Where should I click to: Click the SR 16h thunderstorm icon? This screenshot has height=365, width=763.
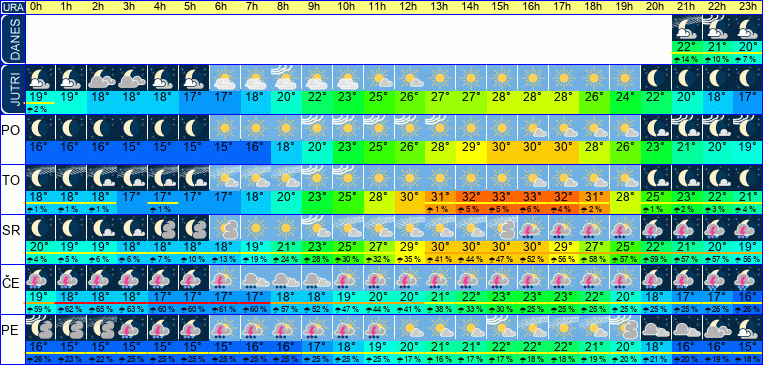tap(532, 228)
